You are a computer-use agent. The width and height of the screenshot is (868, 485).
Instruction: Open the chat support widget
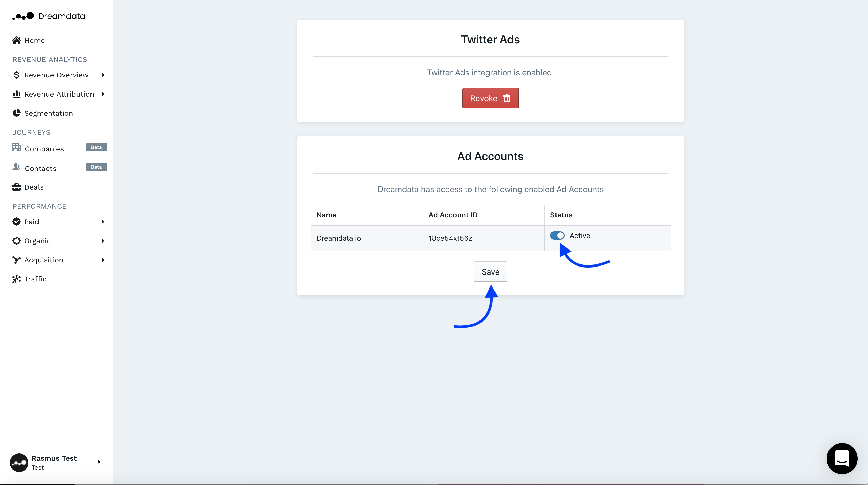click(x=842, y=458)
